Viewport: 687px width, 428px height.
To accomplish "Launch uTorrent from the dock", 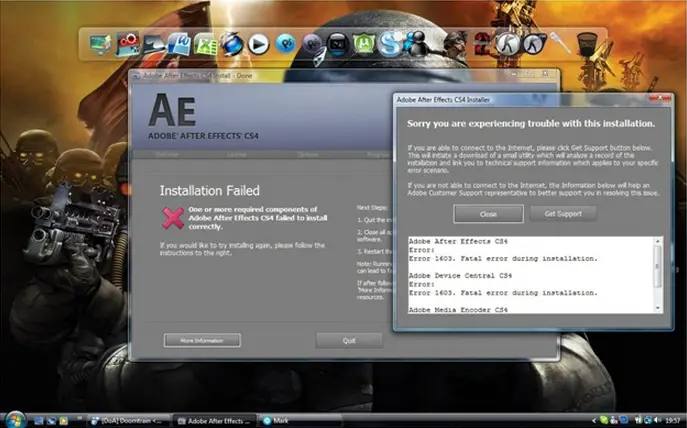I will point(364,44).
